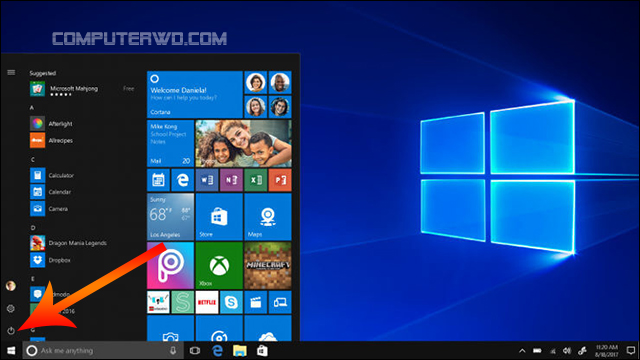Click the taskbar clock 11:20 AM
640x360 pixels.
(607, 351)
